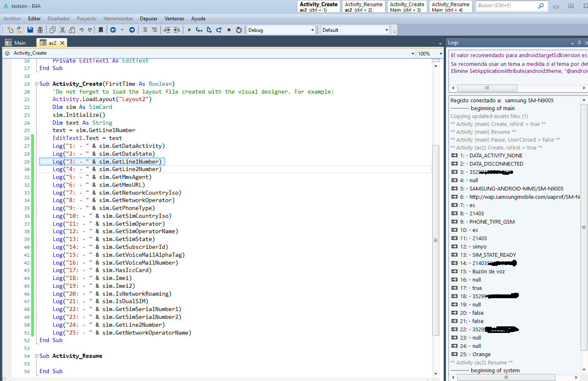Open the Default configuration dropdown
Screen dimensions: 588x381
pos(386,30)
